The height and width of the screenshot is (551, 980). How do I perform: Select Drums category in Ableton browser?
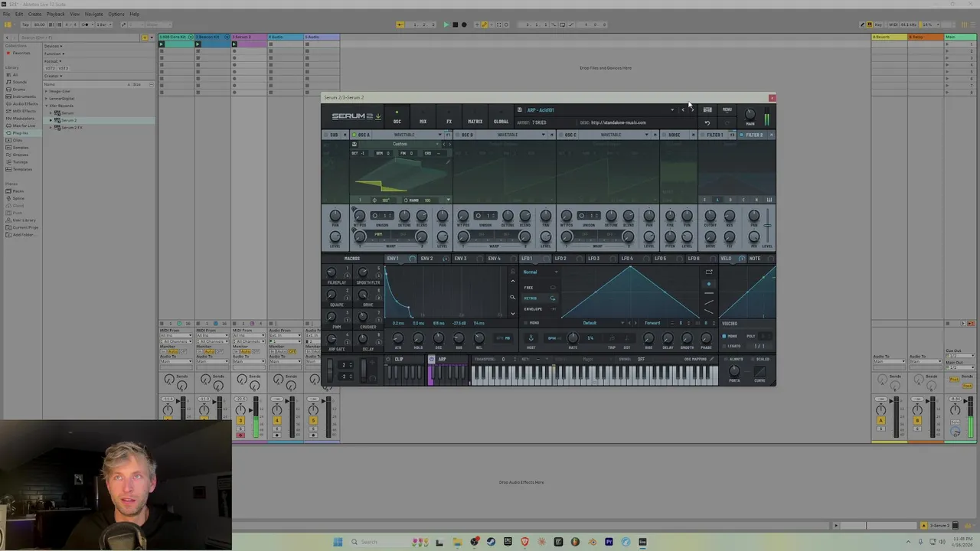pos(18,90)
